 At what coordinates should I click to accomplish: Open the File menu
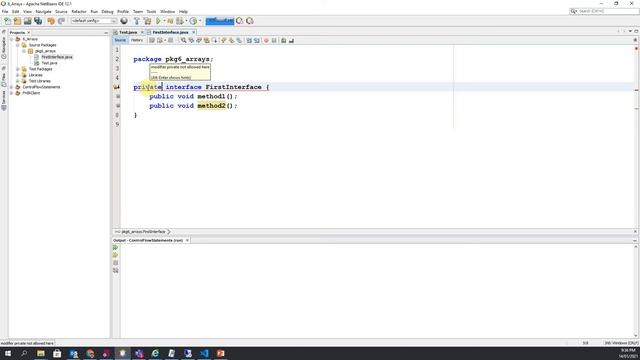click(x=5, y=11)
